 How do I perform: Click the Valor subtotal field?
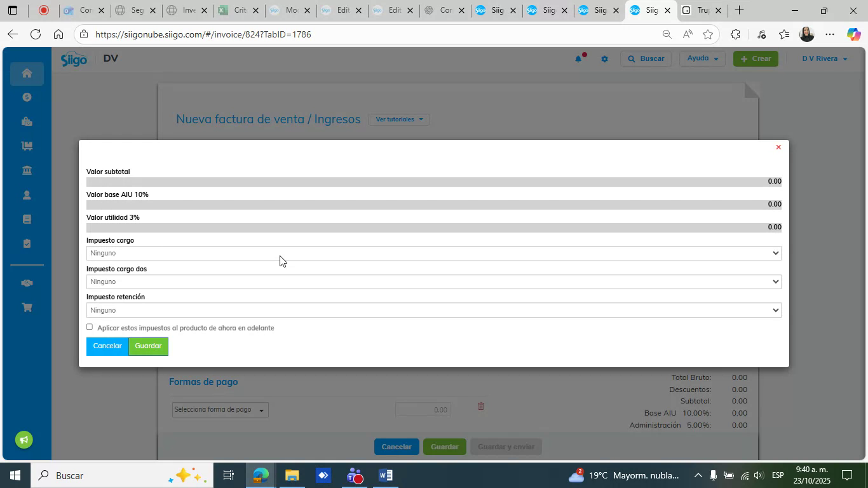tap(433, 182)
